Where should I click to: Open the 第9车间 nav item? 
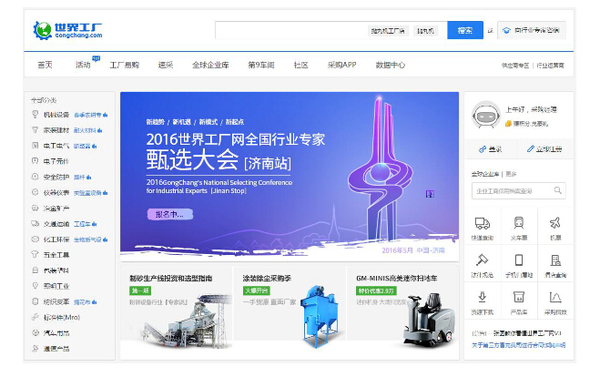click(x=261, y=65)
